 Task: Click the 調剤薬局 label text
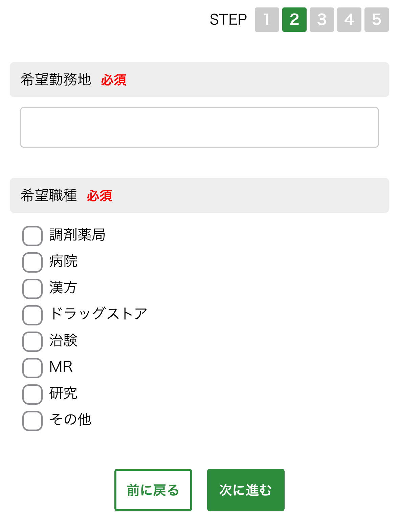[77, 235]
